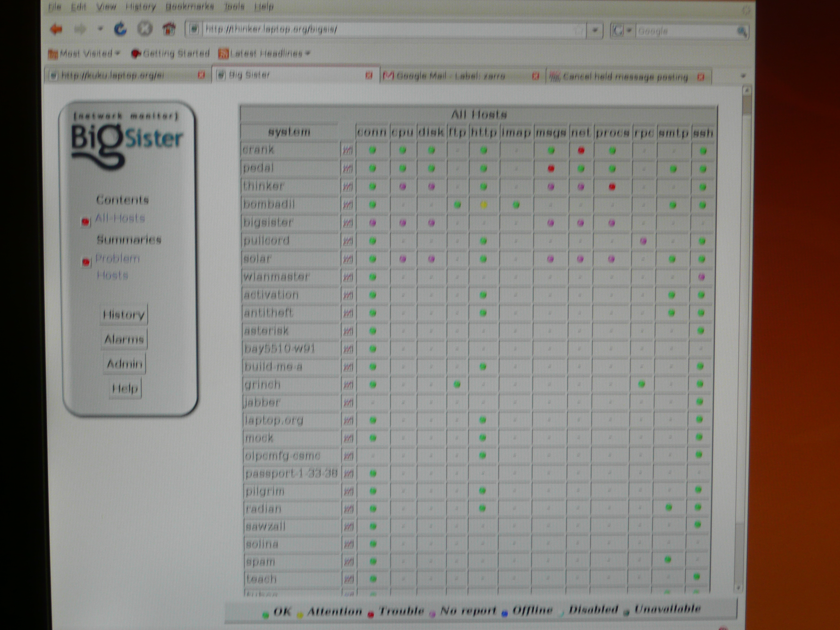
Task: Open the graph icon beside crank
Action: coord(348,150)
